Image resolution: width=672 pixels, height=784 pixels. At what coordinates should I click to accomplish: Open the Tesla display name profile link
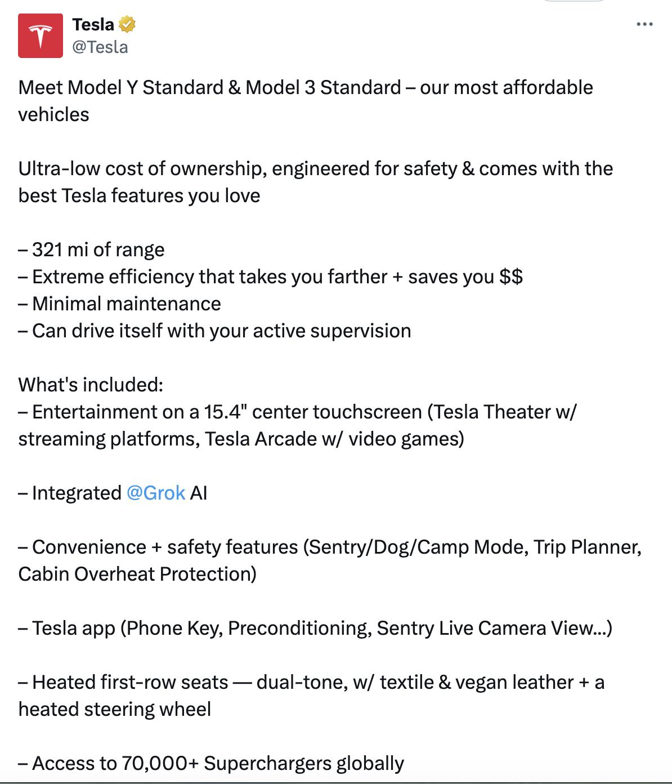(93, 25)
